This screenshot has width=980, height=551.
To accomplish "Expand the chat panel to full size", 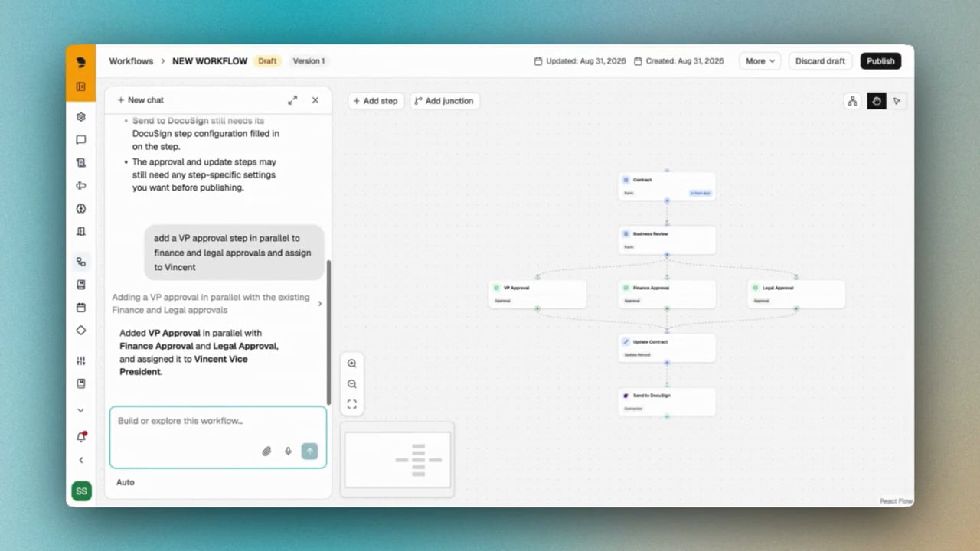I will pyautogui.click(x=292, y=100).
